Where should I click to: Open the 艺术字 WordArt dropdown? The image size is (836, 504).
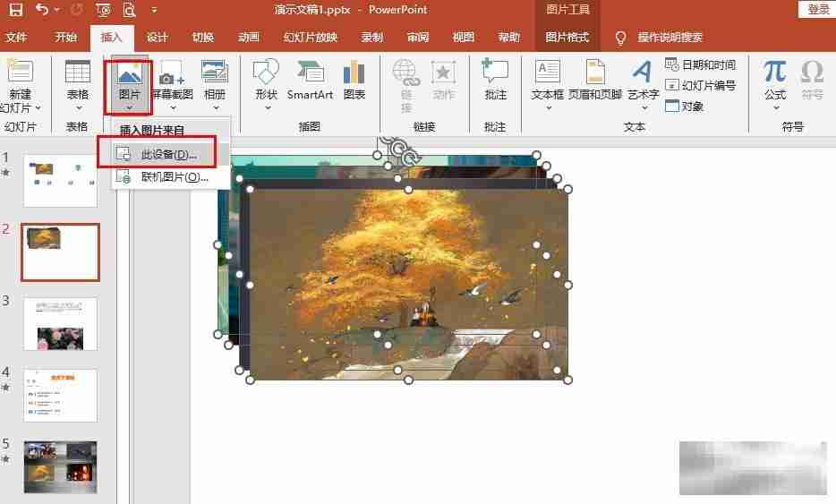(x=643, y=108)
